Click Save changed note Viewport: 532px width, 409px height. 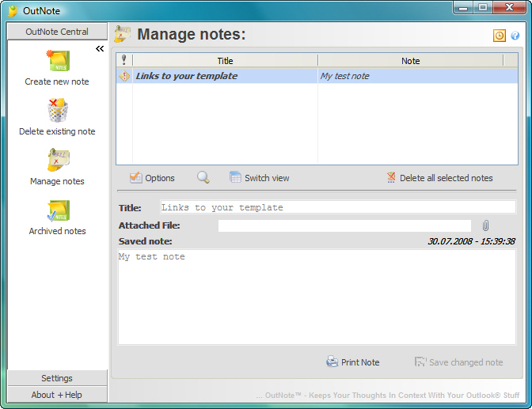point(458,362)
